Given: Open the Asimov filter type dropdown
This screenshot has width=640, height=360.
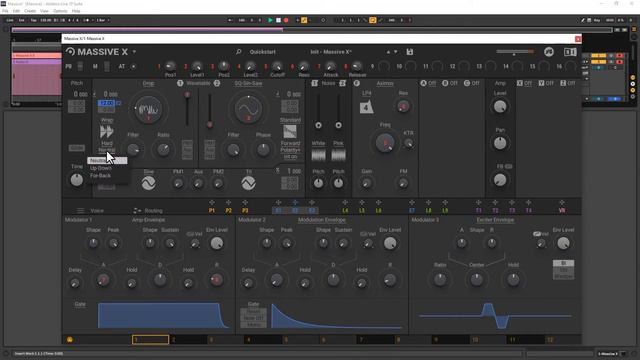Looking at the screenshot, I should tap(384, 83).
